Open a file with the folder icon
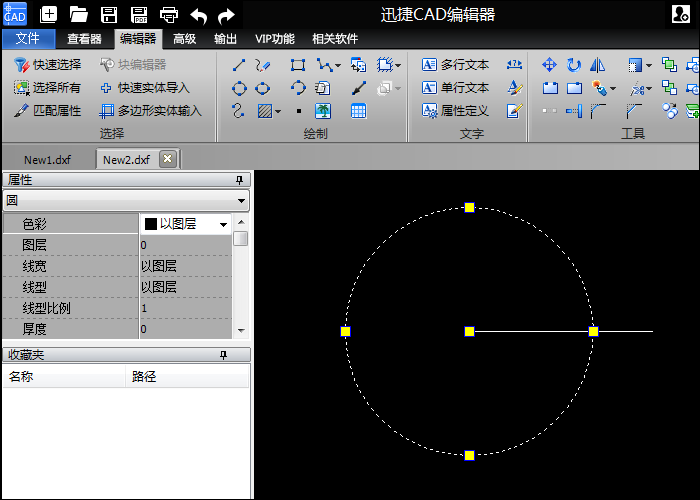Viewport: 700px width, 500px height. [x=79, y=14]
